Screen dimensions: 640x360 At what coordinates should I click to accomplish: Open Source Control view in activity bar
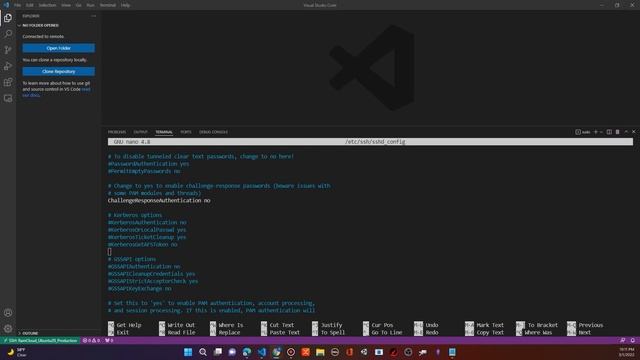pyautogui.click(x=8, y=50)
